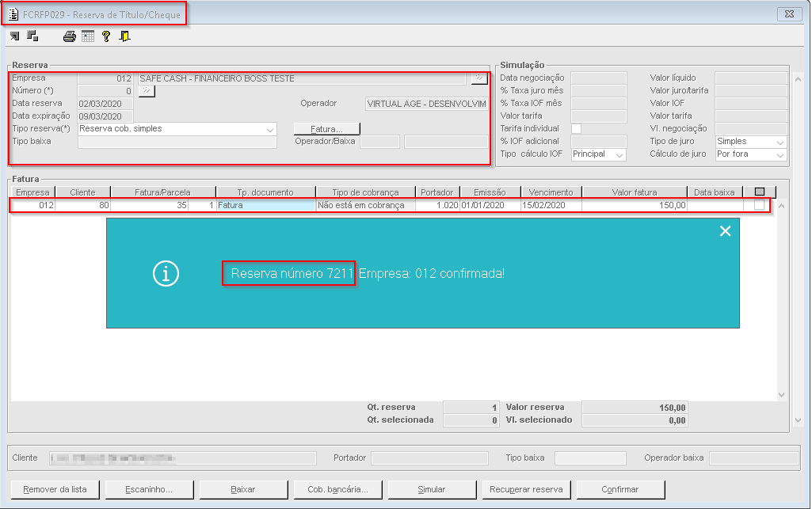Click the % Taxa juro mês field
This screenshot has width=812, height=509.
tap(599, 90)
